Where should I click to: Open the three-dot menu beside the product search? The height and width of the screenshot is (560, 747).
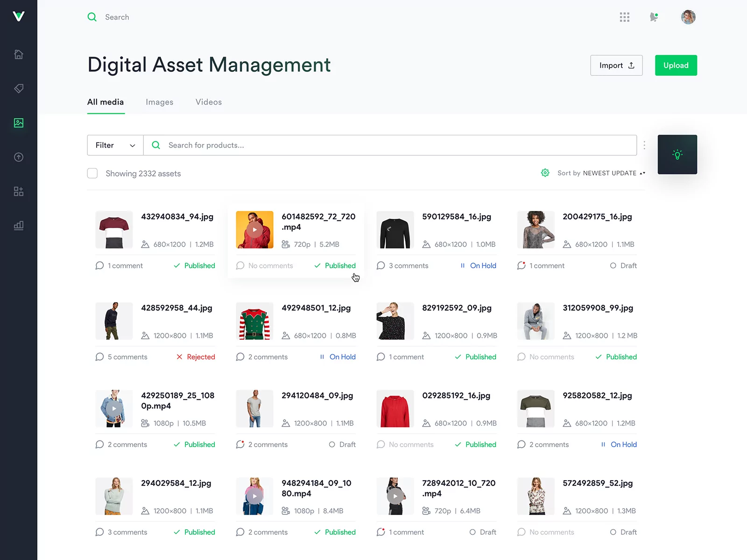[644, 145]
